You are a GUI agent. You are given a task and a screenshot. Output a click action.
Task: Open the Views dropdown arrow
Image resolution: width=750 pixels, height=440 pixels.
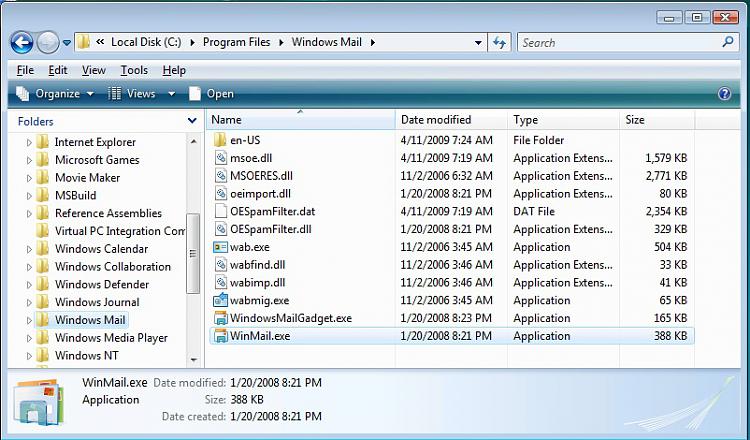(x=171, y=94)
